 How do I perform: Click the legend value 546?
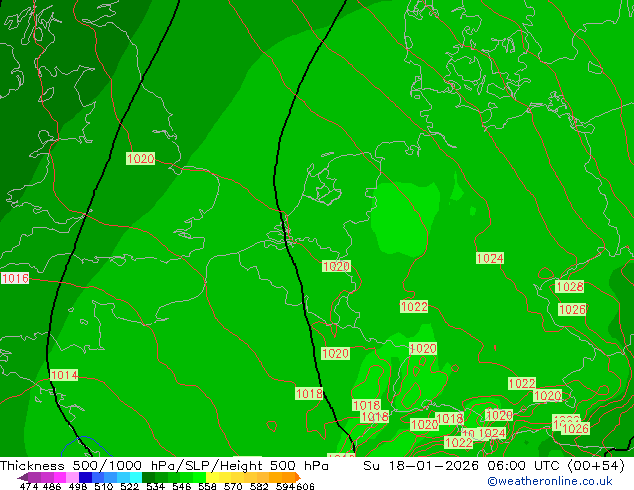(x=181, y=486)
